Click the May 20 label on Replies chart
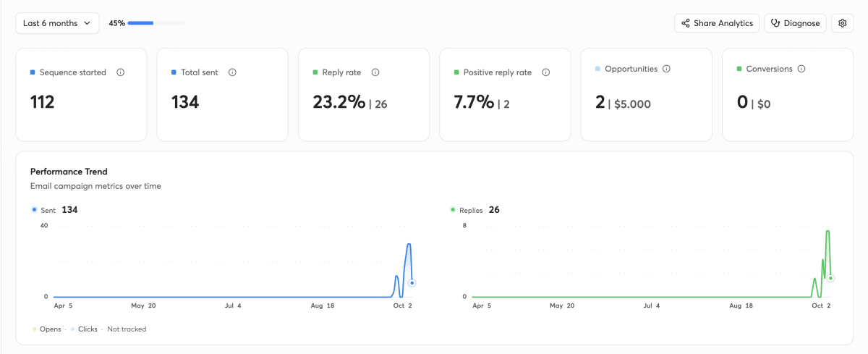This screenshot has height=354, width=868. [561, 306]
